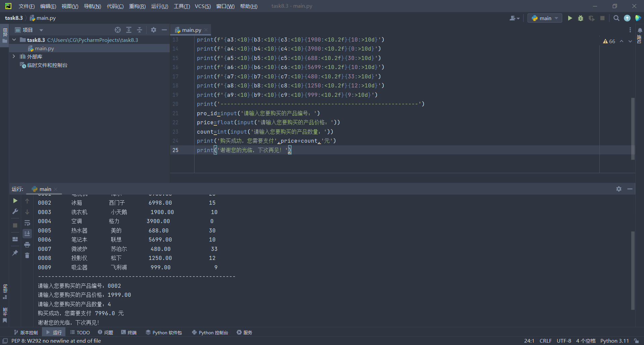Go to previous highlighted error arrow
Screen dimensions: 644x345
click(622, 41)
